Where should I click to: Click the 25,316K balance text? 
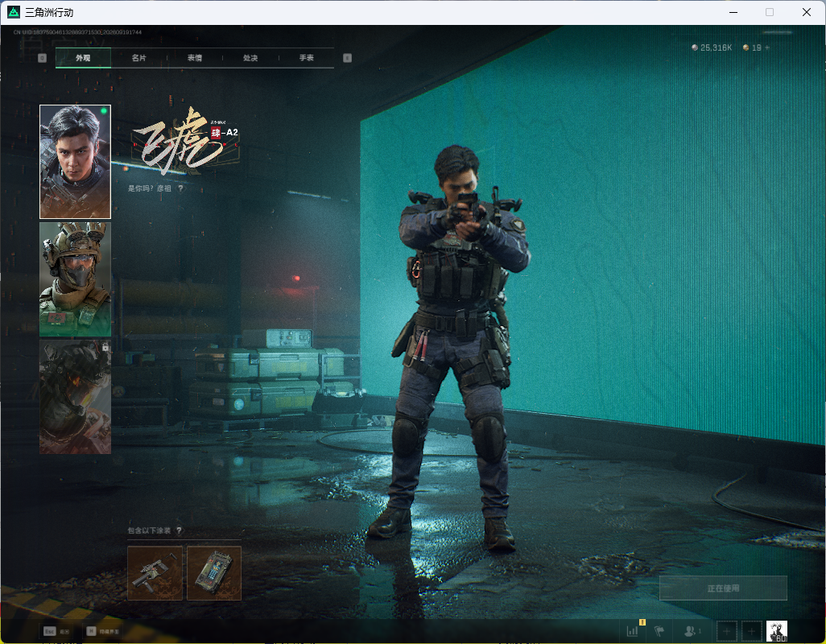[716, 47]
